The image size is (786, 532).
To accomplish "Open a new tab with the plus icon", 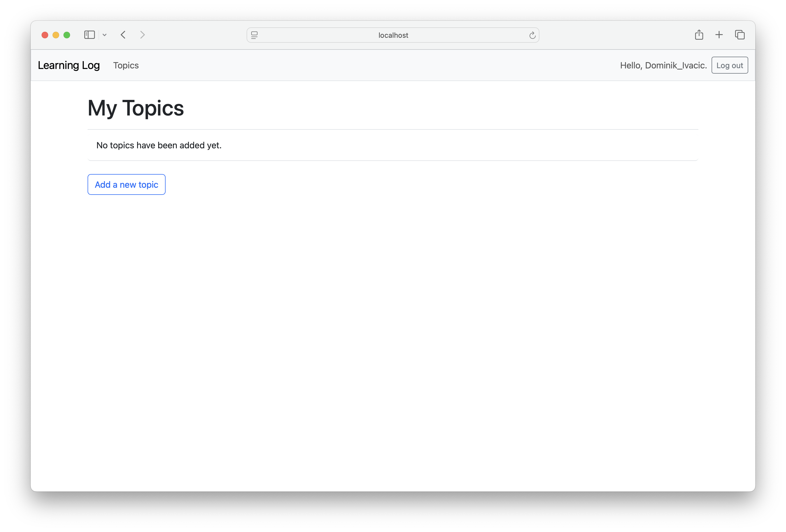I will tap(719, 34).
